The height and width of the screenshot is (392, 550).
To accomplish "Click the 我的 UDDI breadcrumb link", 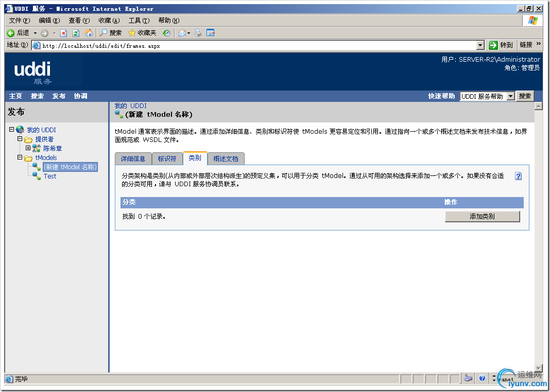I will click(x=130, y=106).
